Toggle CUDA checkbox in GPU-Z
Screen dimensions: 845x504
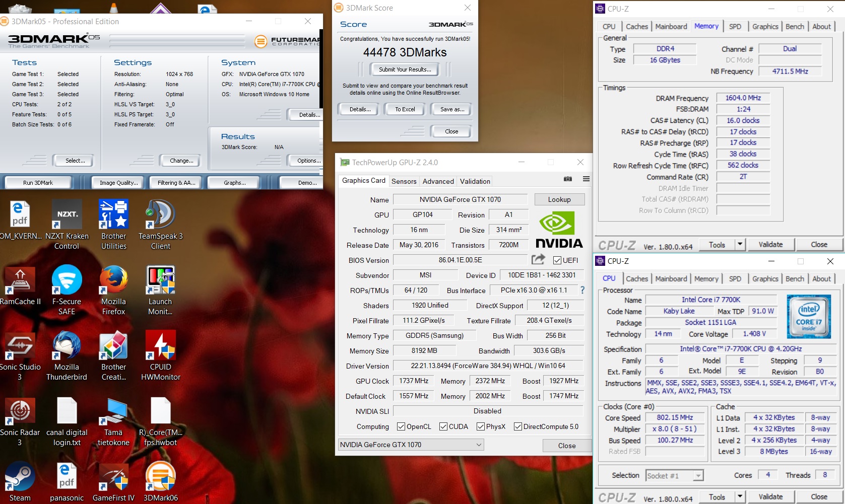pyautogui.click(x=443, y=426)
